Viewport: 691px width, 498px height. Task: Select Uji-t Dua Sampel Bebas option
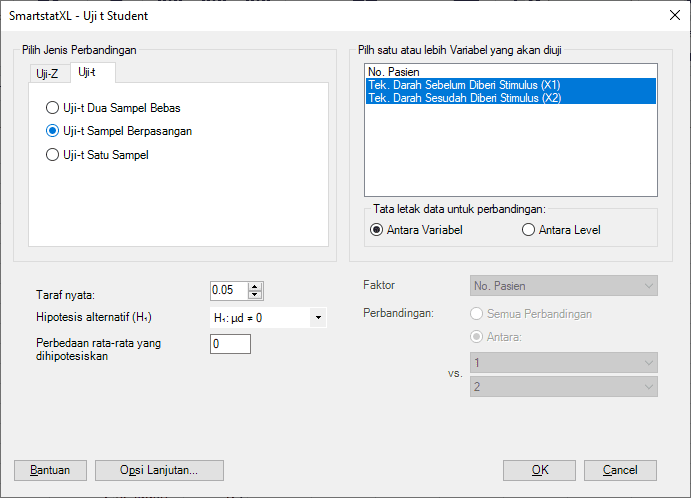[52, 107]
